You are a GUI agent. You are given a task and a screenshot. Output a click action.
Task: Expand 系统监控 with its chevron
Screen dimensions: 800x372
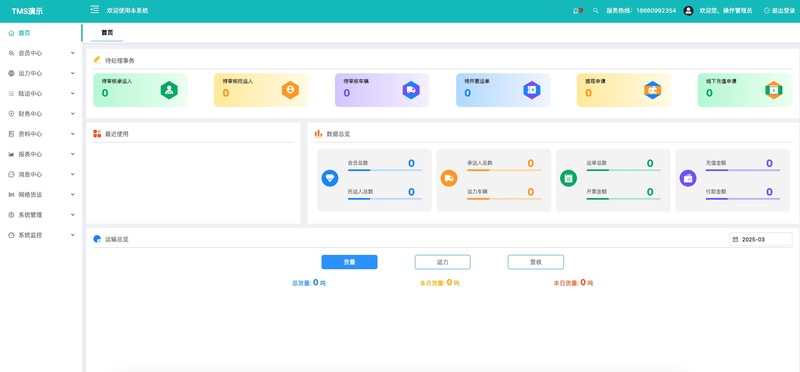tap(72, 235)
